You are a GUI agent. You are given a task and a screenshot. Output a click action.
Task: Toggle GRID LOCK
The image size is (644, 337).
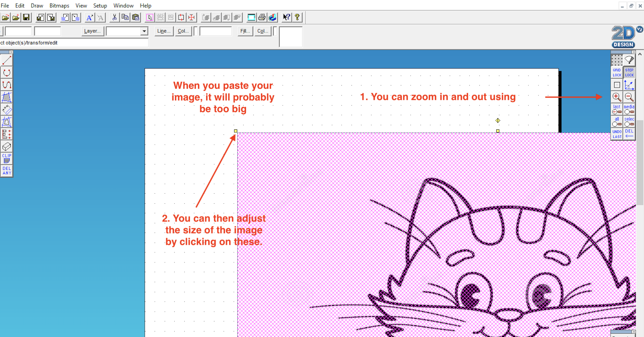(617, 72)
